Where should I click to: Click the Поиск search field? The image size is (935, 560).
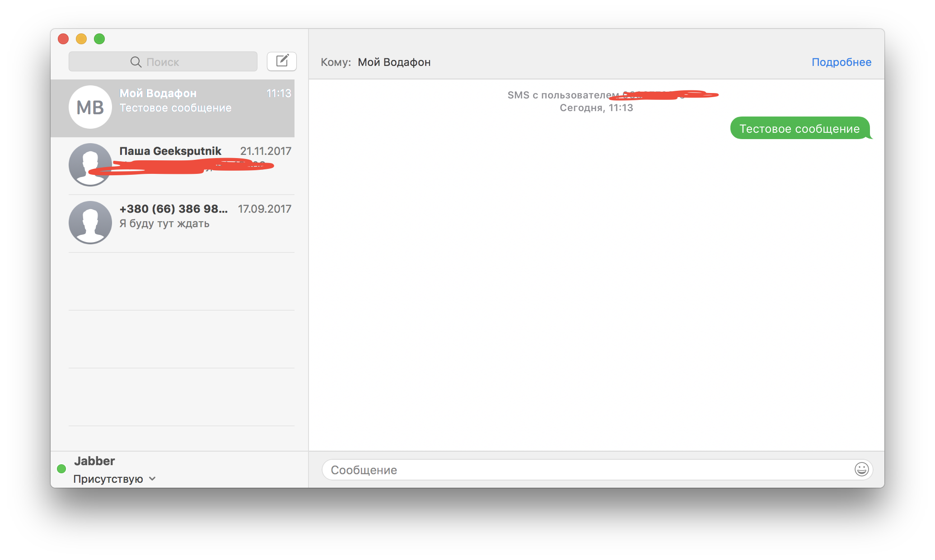point(163,61)
